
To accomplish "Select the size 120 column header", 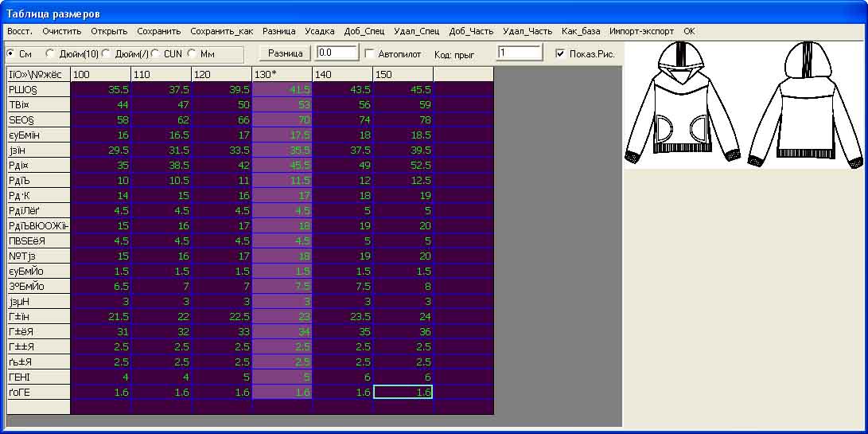I will (x=221, y=74).
